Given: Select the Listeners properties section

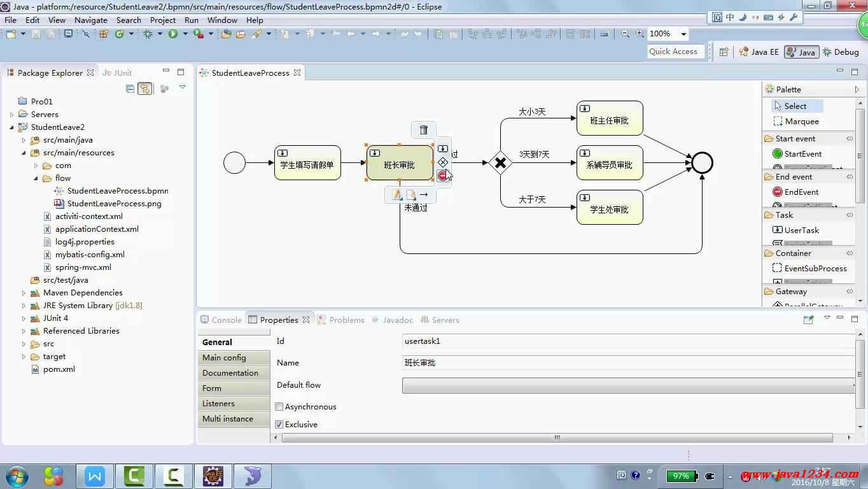Looking at the screenshot, I should [x=234, y=404].
